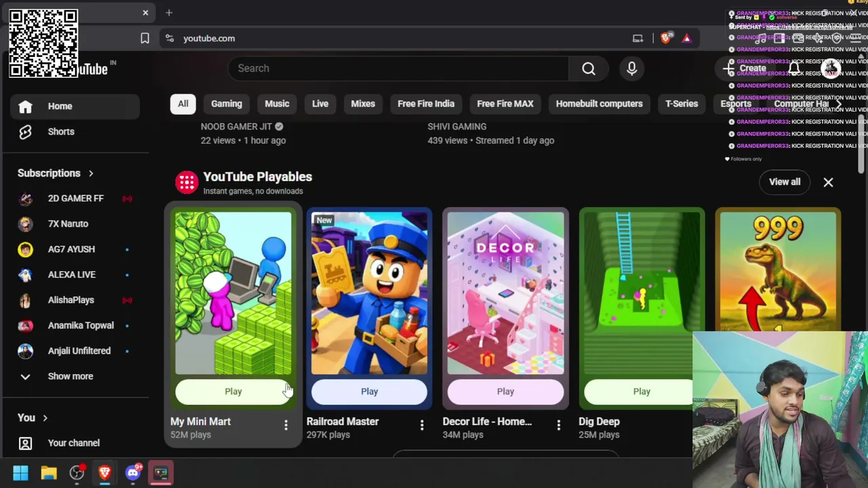The height and width of the screenshot is (488, 868).
Task: Open the 2D GAMER FF subscription
Action: (x=75, y=199)
